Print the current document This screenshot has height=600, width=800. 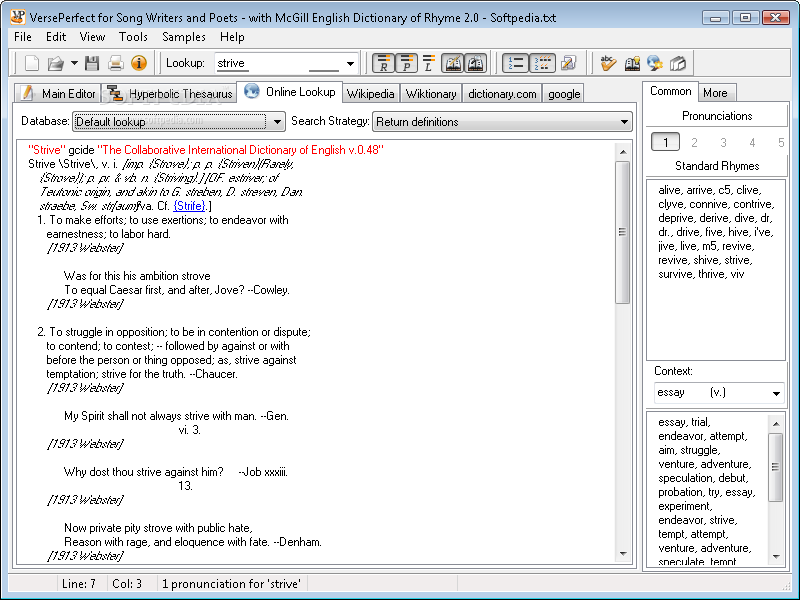point(116,63)
